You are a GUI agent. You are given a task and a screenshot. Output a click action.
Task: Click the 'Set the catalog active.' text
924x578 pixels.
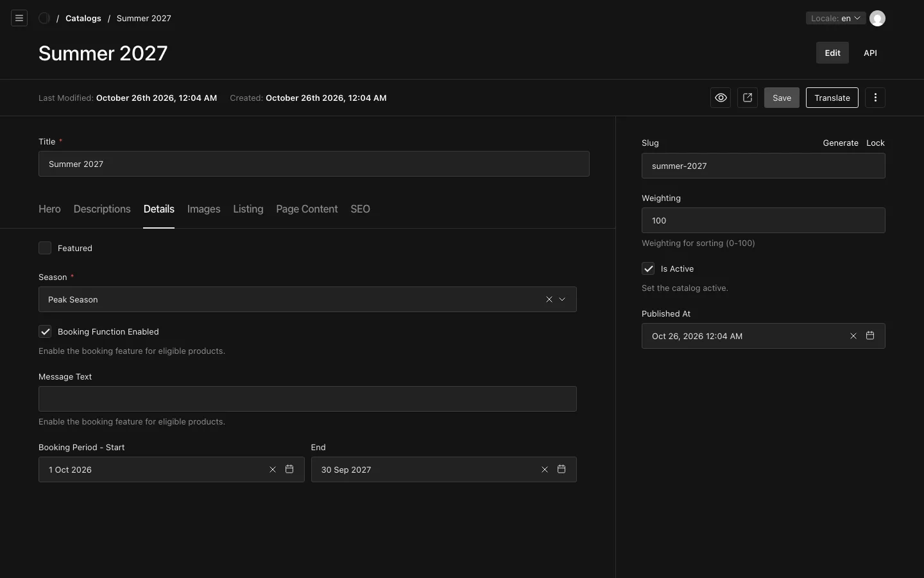[685, 288]
